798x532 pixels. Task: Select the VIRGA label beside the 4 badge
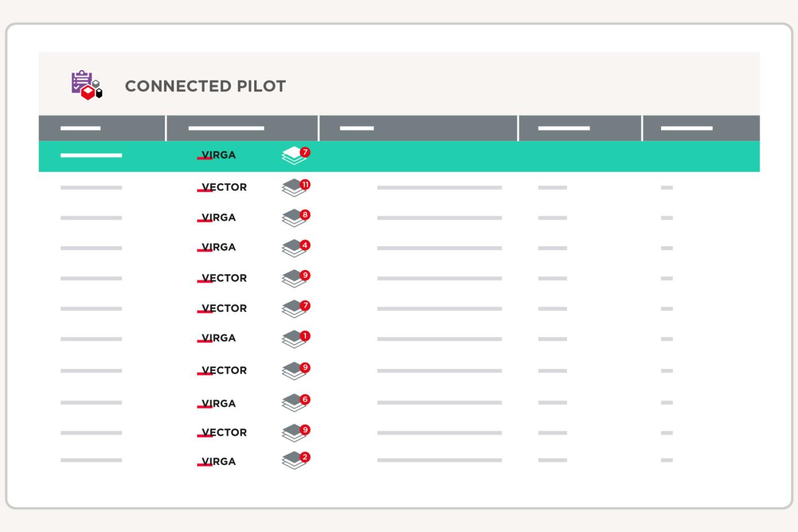tap(219, 247)
